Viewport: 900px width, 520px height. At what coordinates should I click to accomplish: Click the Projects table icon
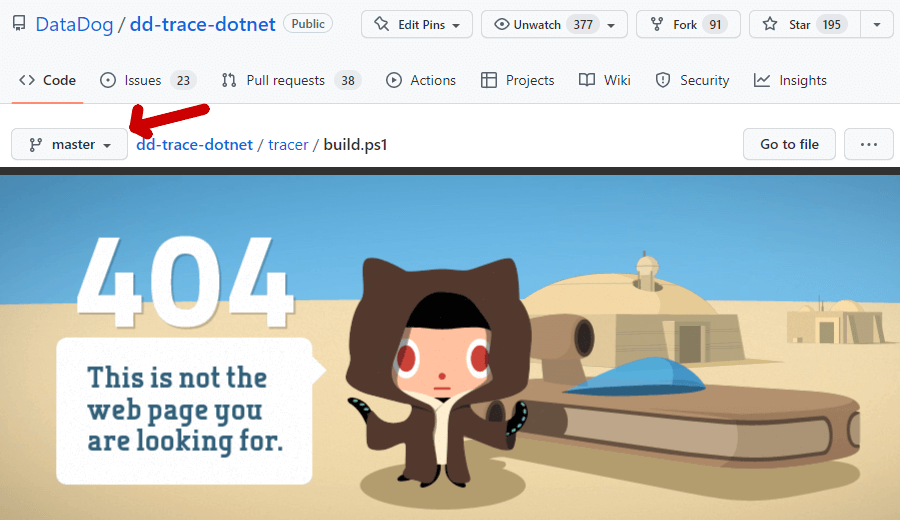point(488,80)
